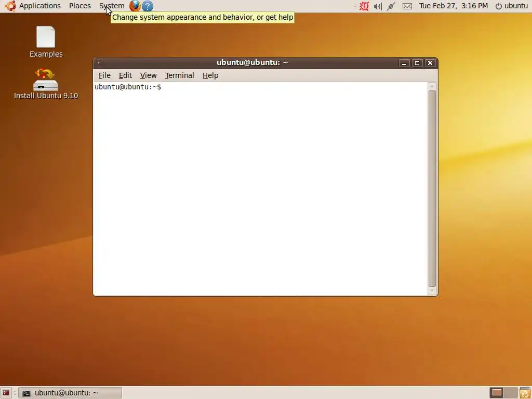Open the terminal View menu
This screenshot has width=532, height=399.
[148, 75]
